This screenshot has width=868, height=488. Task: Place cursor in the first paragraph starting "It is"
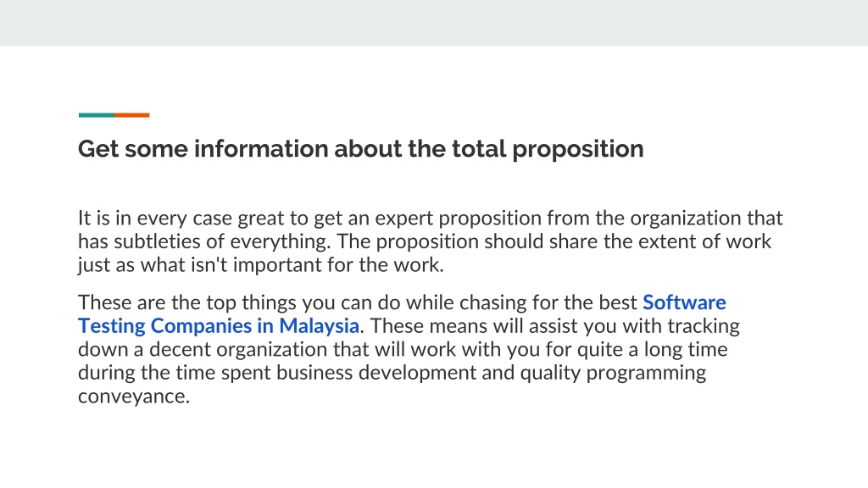tap(430, 241)
